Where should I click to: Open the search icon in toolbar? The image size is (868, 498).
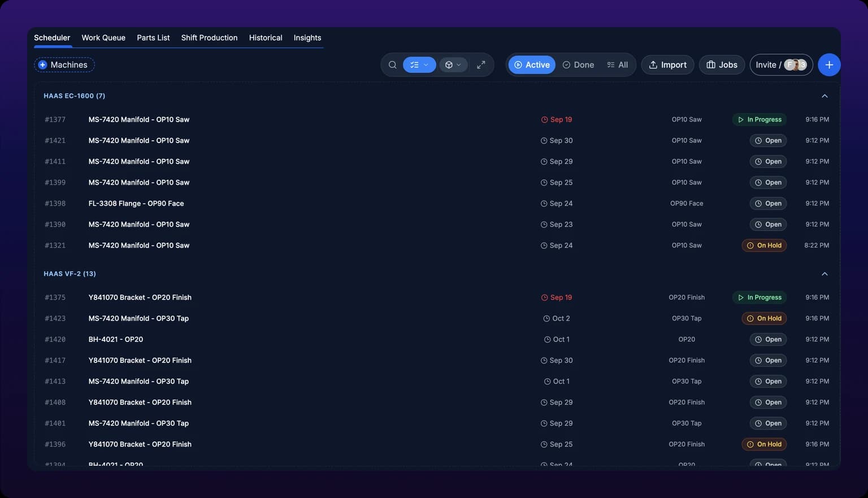(x=392, y=65)
